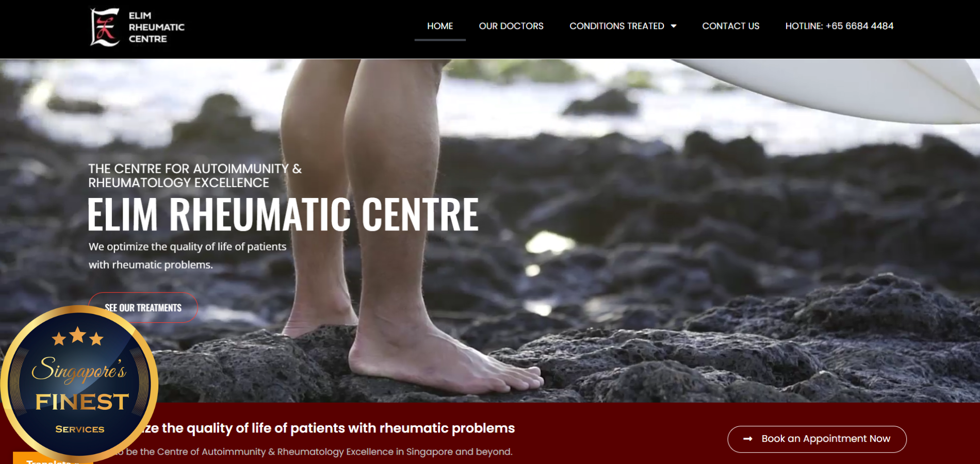Open the orange Translate button

(52, 459)
